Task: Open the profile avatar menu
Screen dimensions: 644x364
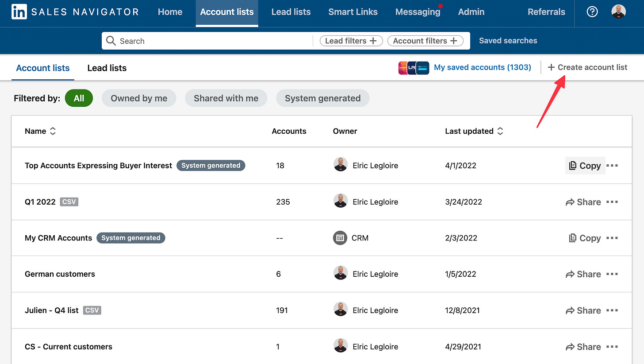Action: (x=618, y=12)
